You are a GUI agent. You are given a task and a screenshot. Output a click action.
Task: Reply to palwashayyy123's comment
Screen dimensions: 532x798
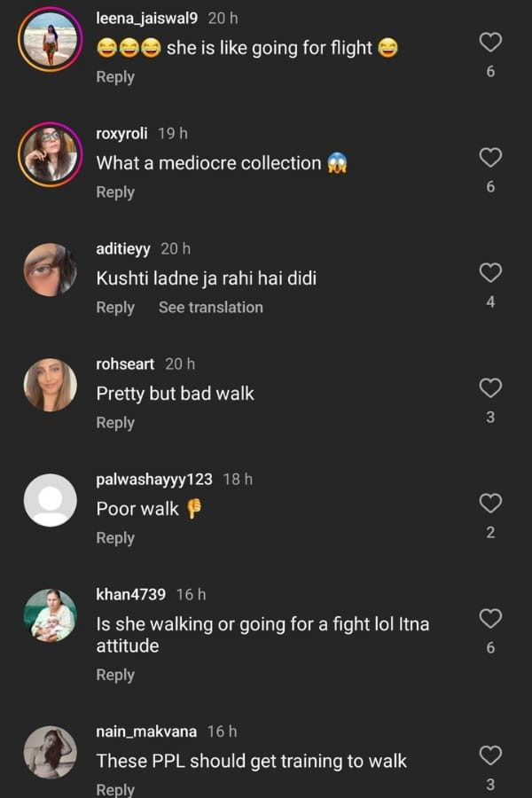pos(115,537)
